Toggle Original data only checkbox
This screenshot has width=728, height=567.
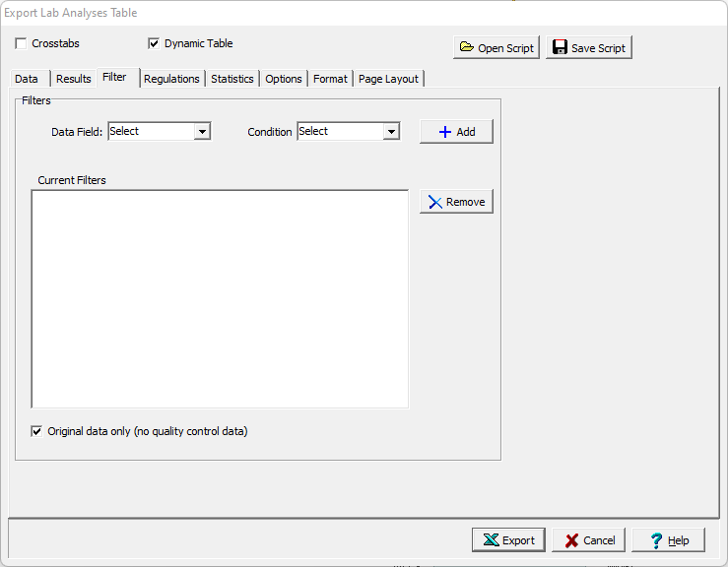click(37, 431)
